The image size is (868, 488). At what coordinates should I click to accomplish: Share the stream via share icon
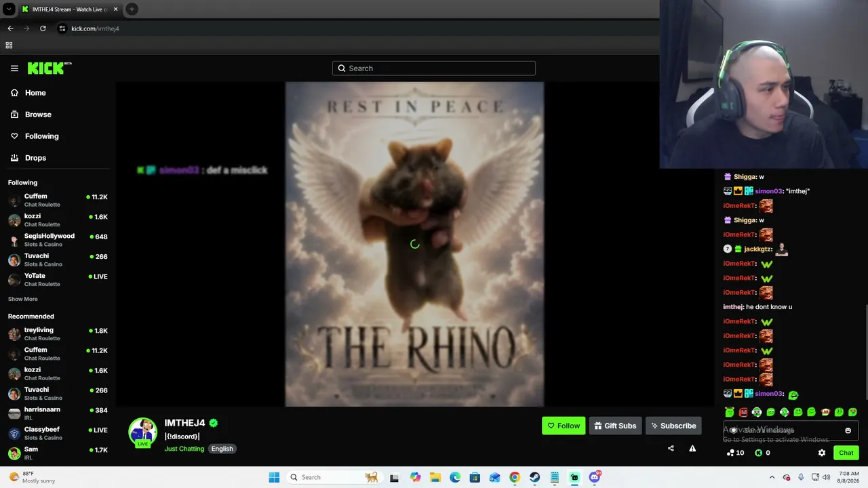pyautogui.click(x=671, y=448)
